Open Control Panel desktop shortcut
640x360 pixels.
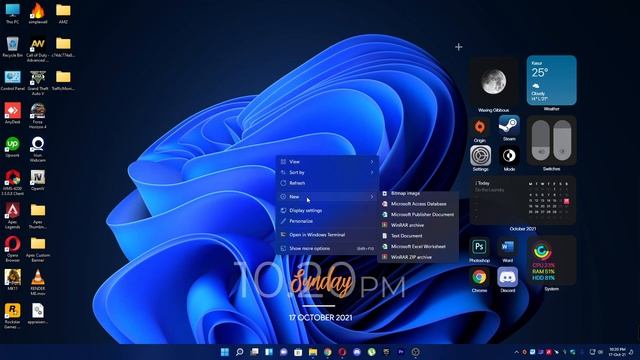click(12, 80)
